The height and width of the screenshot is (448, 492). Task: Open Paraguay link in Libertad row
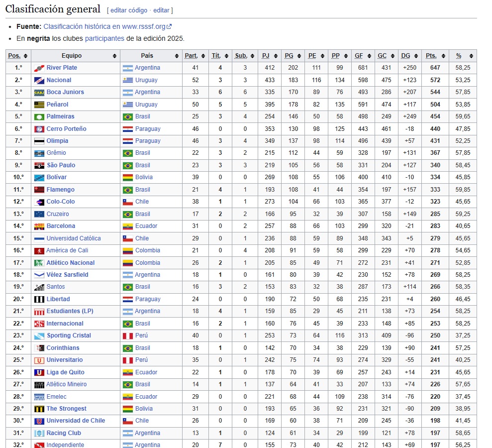pyautogui.click(x=148, y=300)
